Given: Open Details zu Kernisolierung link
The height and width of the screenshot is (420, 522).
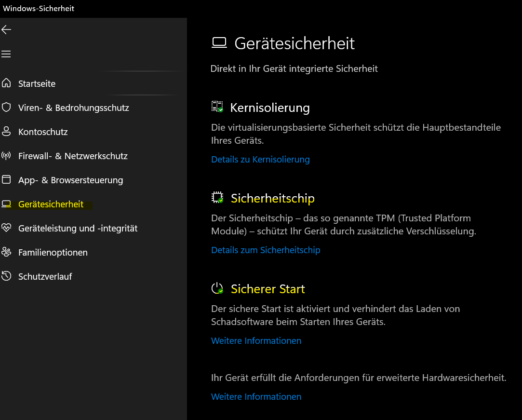Looking at the screenshot, I should (260, 160).
